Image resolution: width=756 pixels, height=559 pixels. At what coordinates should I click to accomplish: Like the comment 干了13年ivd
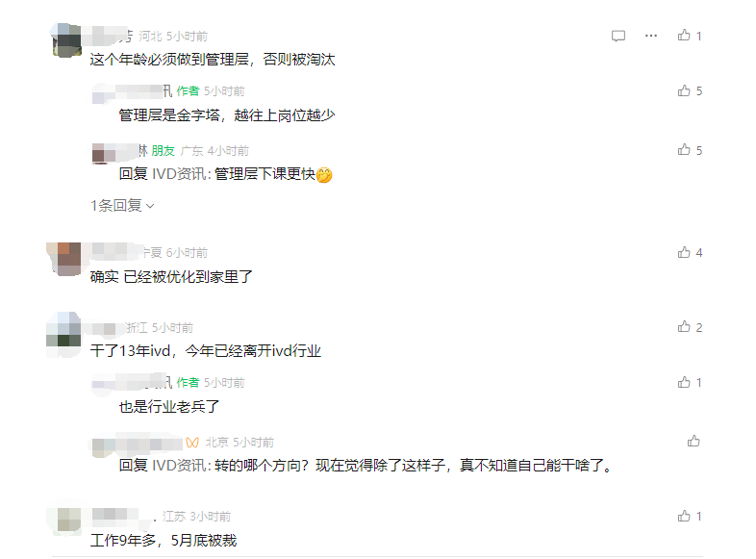coord(684,327)
